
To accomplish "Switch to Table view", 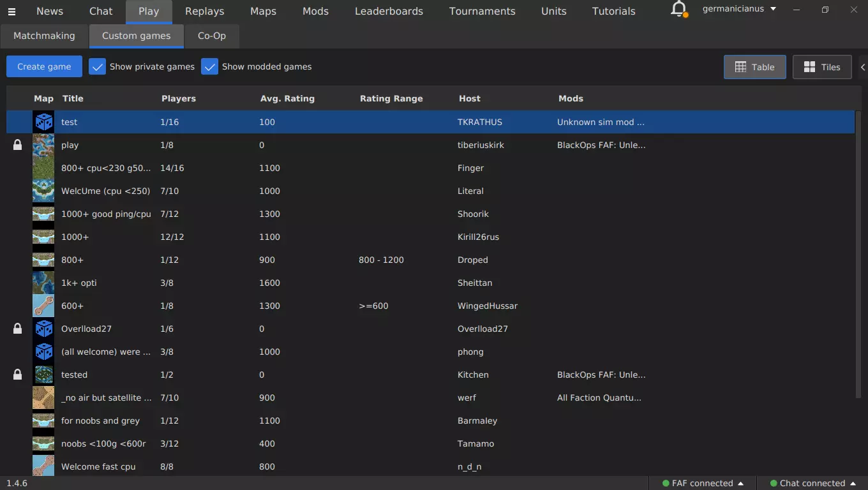I will 754,67.
